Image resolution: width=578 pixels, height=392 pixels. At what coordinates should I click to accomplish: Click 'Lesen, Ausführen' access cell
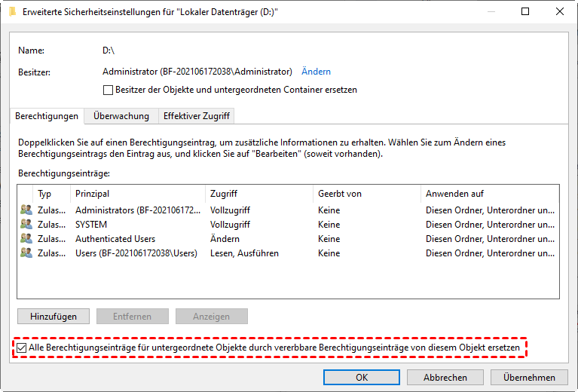point(244,253)
